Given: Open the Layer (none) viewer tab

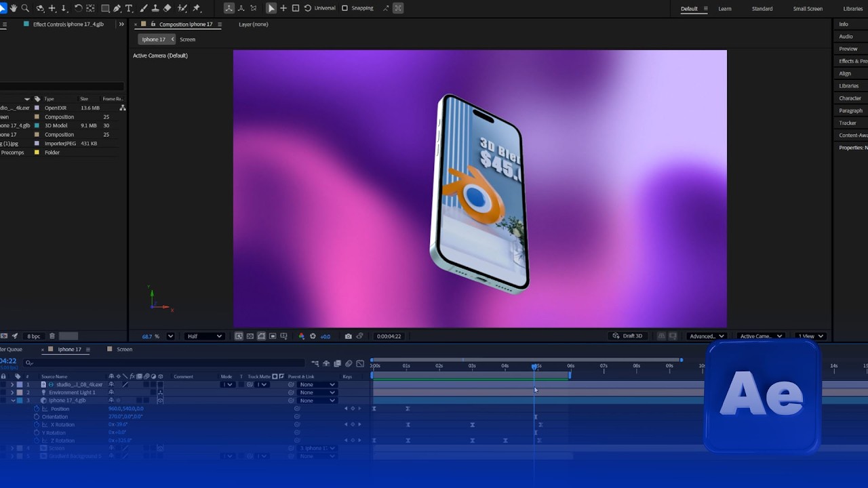Looking at the screenshot, I should click(253, 24).
